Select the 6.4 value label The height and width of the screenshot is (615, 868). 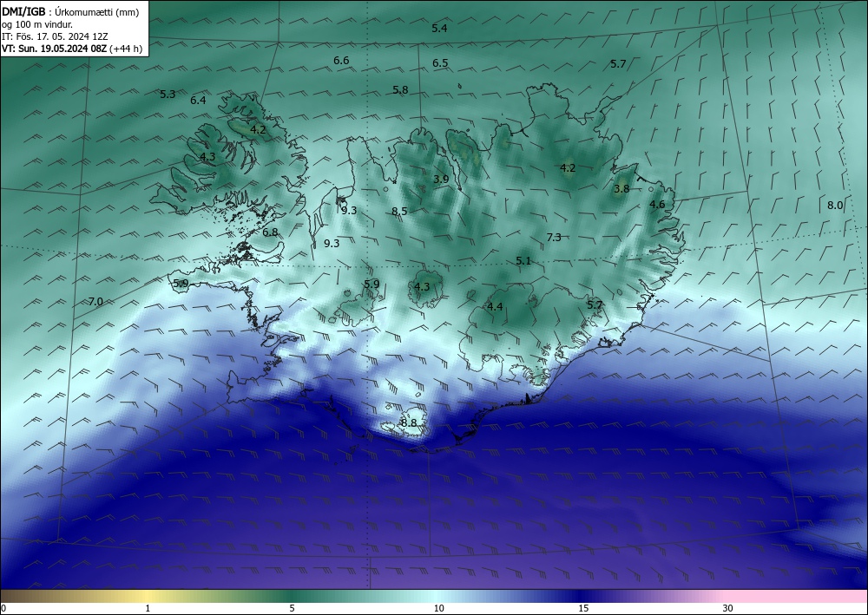pyautogui.click(x=198, y=101)
